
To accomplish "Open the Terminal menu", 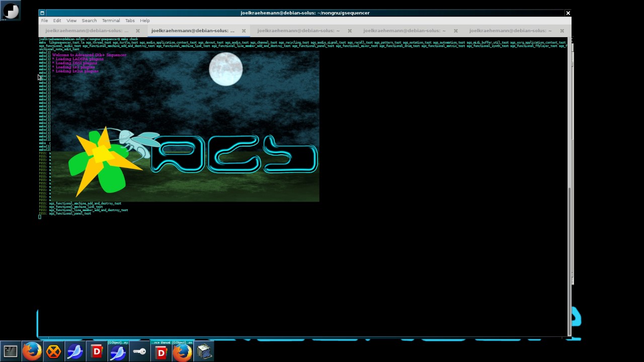I will pyautogui.click(x=111, y=21).
